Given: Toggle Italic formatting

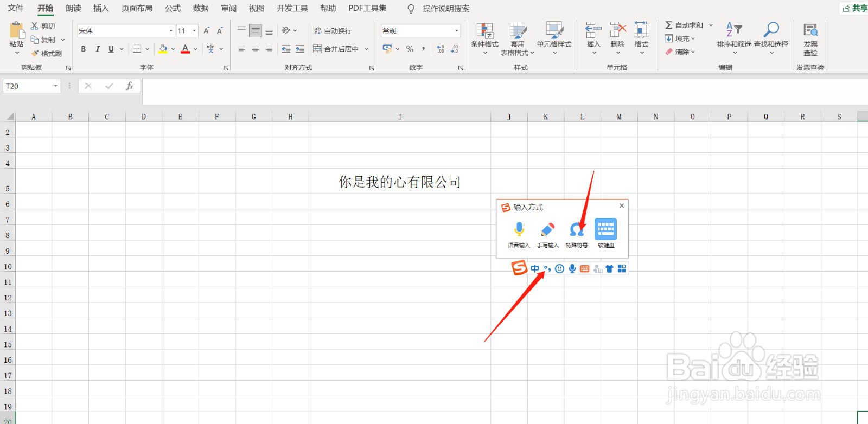Looking at the screenshot, I should tap(97, 49).
